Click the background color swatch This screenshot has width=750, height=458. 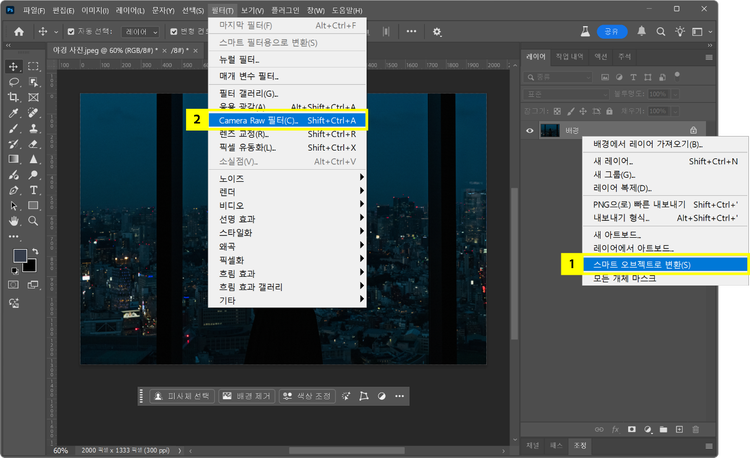pos(31,266)
